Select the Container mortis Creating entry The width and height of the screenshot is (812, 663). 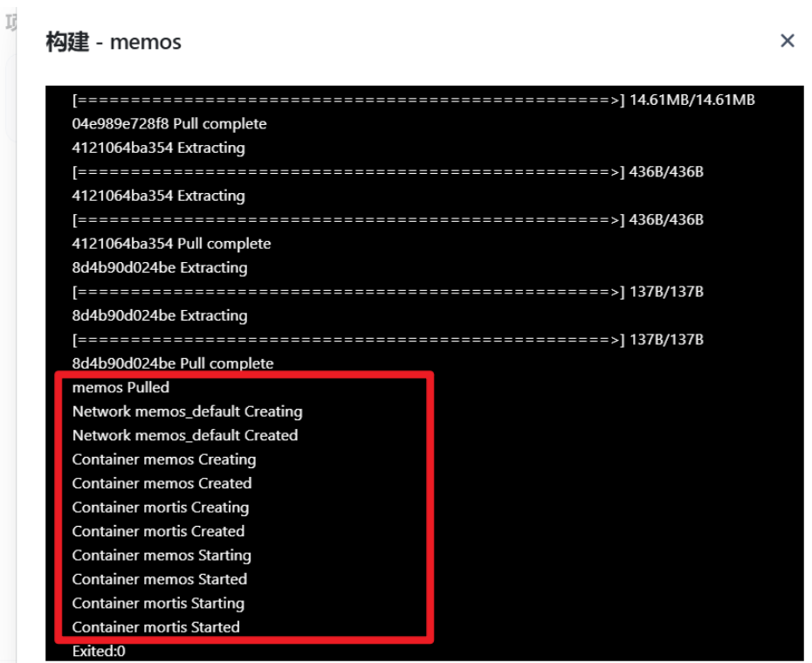pos(160,508)
